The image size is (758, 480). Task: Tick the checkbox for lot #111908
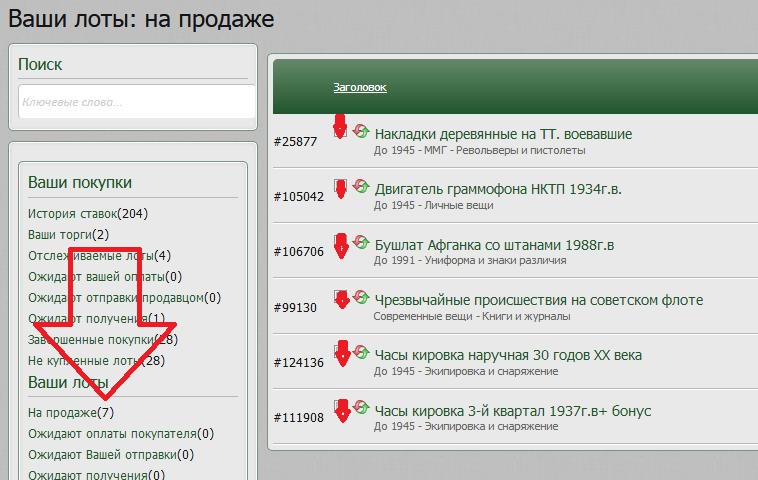tap(340, 407)
